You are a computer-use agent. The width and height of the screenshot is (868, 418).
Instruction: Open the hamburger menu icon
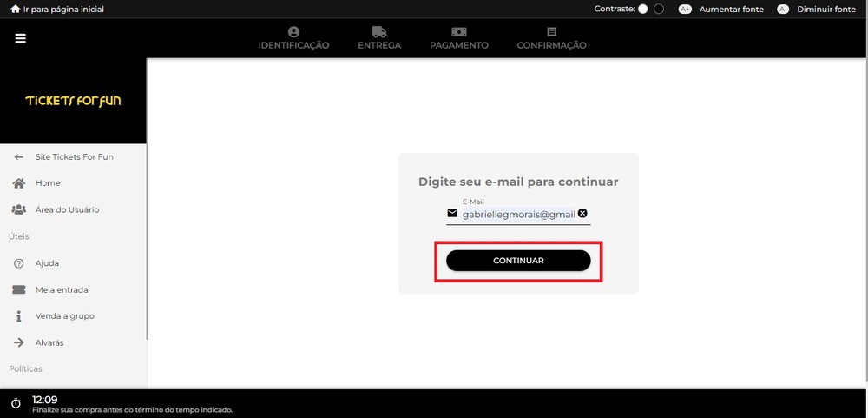click(x=21, y=38)
